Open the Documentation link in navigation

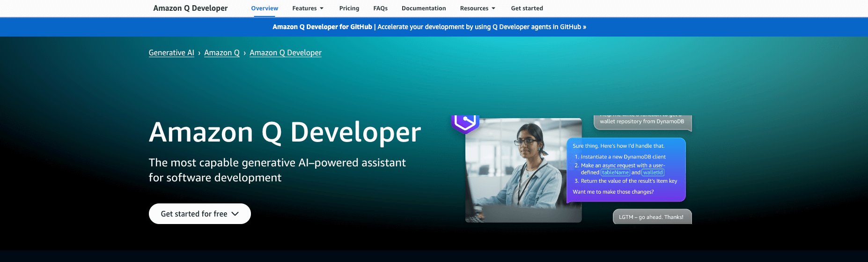tap(424, 8)
